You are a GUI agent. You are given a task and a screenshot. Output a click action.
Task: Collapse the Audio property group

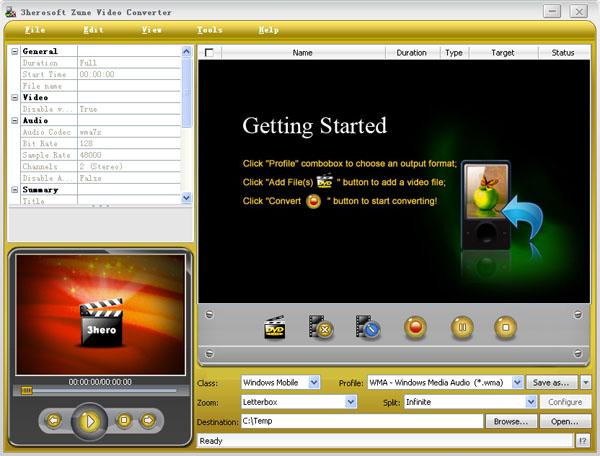15,121
